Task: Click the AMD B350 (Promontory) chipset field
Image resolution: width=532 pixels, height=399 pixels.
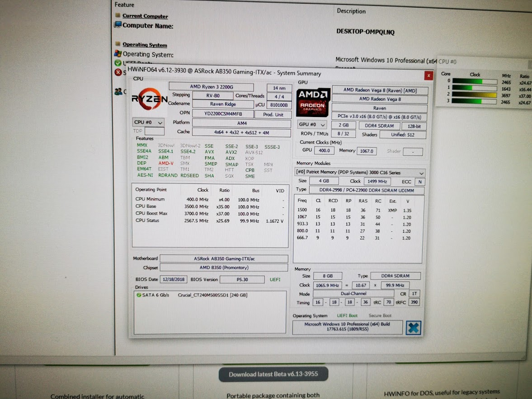Action: [x=224, y=268]
